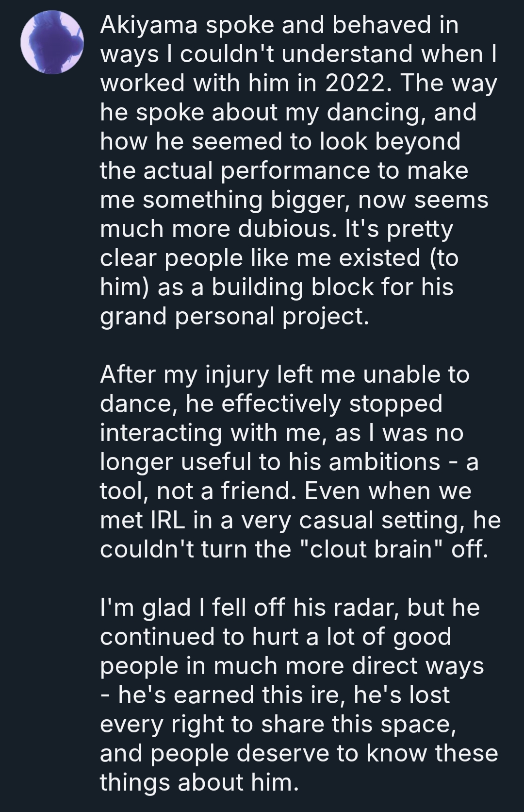Click the final line "things about him."

198,782
